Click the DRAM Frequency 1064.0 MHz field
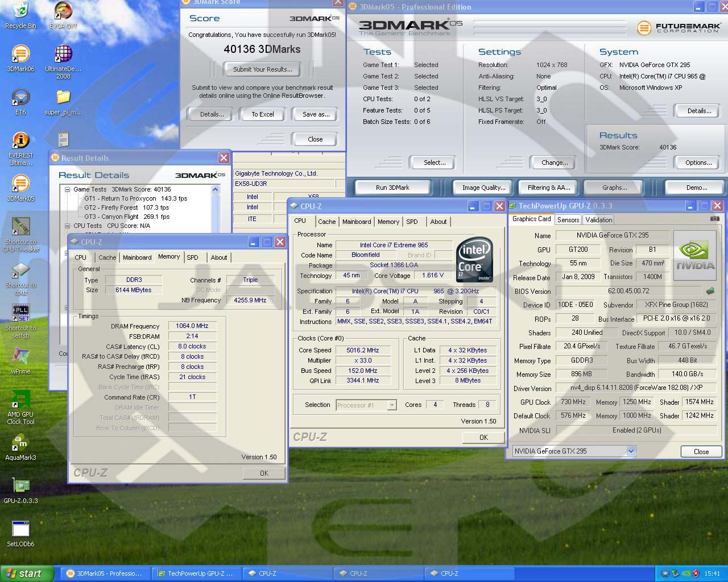This screenshot has width=728, height=582. [192, 326]
